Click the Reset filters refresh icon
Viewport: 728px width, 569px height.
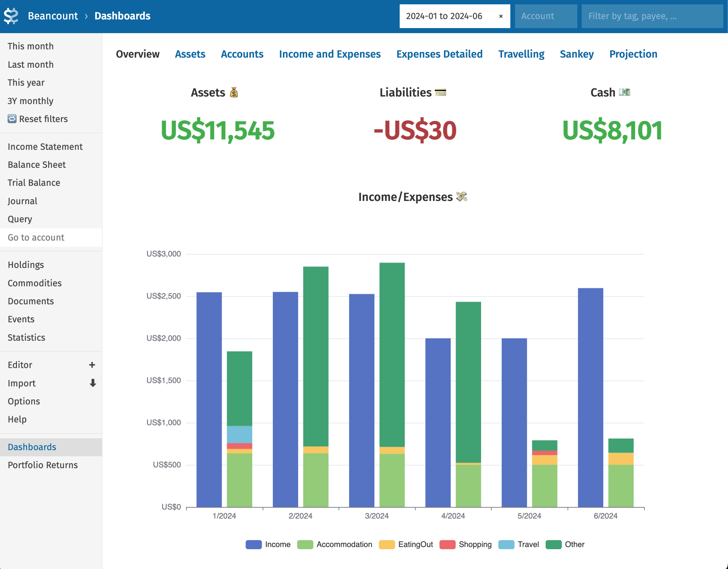click(x=12, y=119)
